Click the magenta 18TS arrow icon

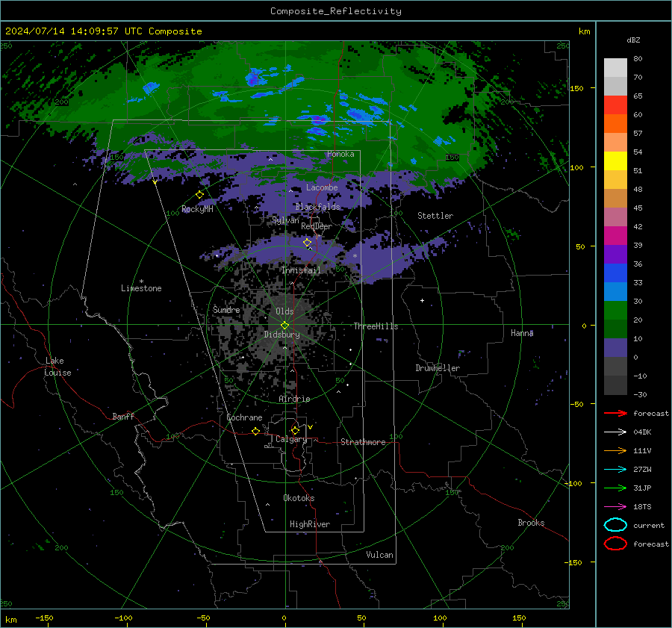[x=615, y=507]
